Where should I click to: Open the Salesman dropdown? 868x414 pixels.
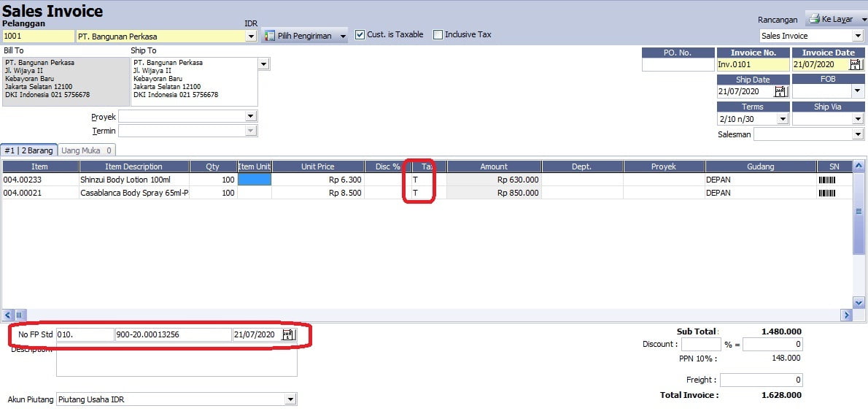click(858, 134)
